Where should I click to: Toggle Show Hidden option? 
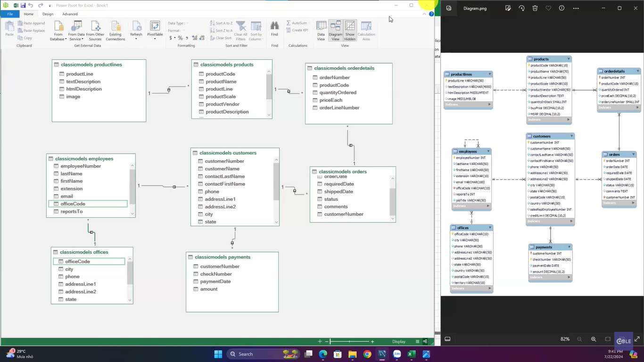coord(350,31)
